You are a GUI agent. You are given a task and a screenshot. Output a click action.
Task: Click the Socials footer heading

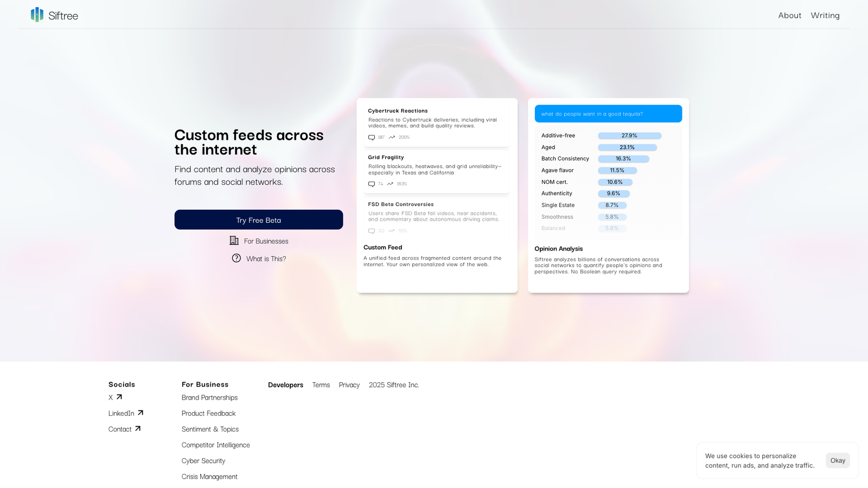pos(122,384)
